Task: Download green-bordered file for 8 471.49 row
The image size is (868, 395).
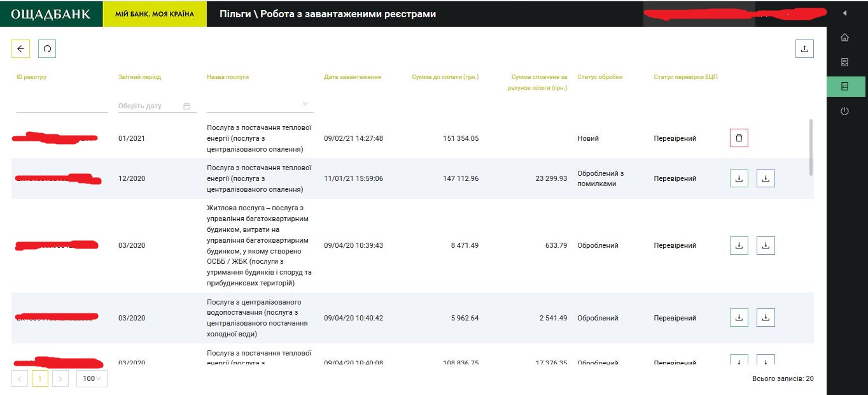Action: [739, 245]
